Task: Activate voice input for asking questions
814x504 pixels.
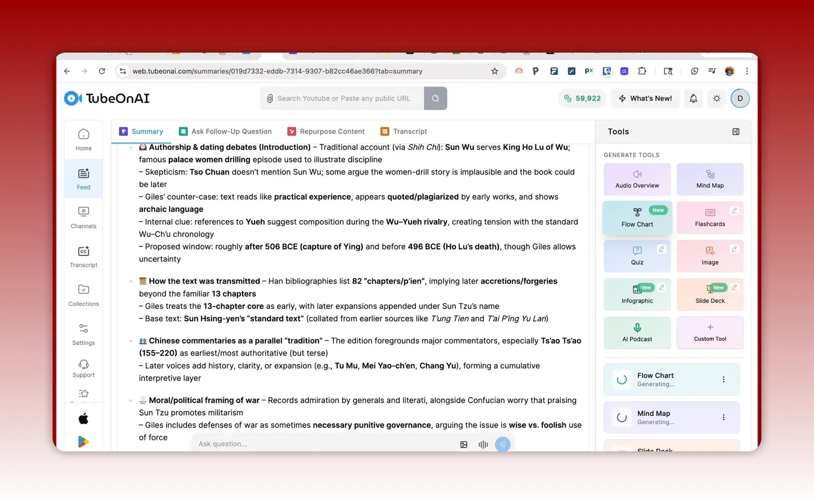Action: (x=483, y=444)
